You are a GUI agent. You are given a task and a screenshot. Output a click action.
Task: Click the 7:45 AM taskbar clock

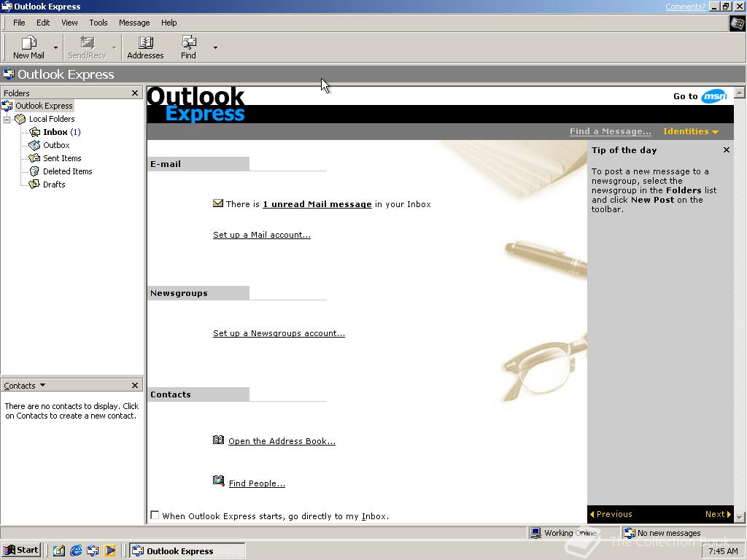tap(723, 551)
